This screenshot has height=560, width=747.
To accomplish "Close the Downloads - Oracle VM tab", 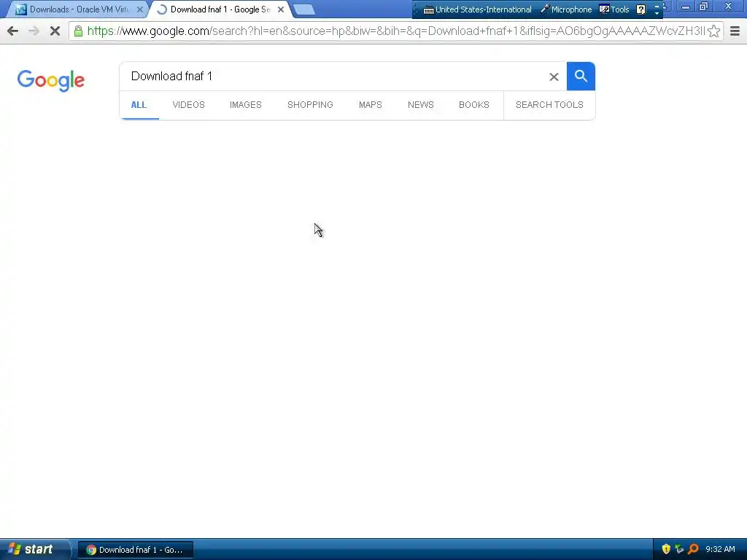I will tap(139, 9).
